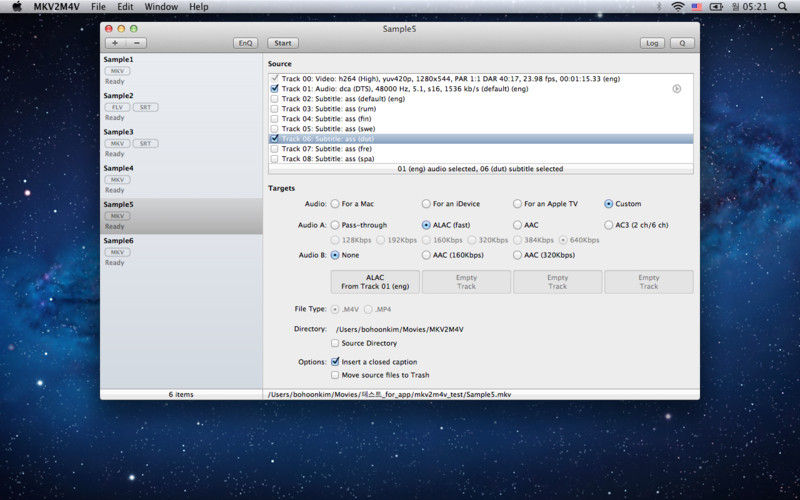Enable the Source Directory checkbox
Image resolution: width=800 pixels, height=500 pixels.
[x=335, y=343]
